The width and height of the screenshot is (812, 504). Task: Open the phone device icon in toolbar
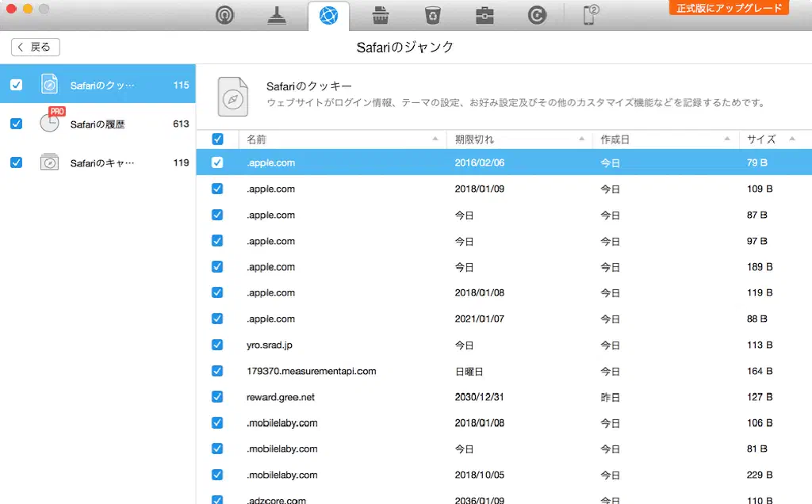(x=591, y=15)
